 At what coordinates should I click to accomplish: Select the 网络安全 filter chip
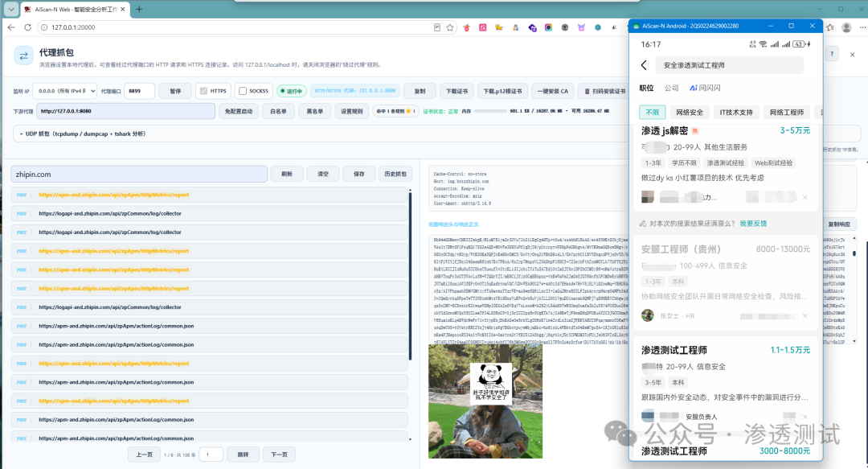(x=690, y=112)
